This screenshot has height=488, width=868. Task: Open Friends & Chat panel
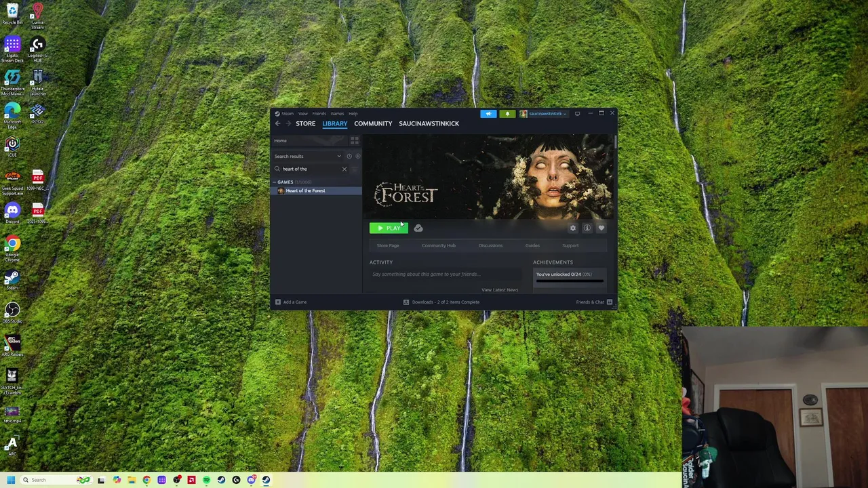click(594, 302)
